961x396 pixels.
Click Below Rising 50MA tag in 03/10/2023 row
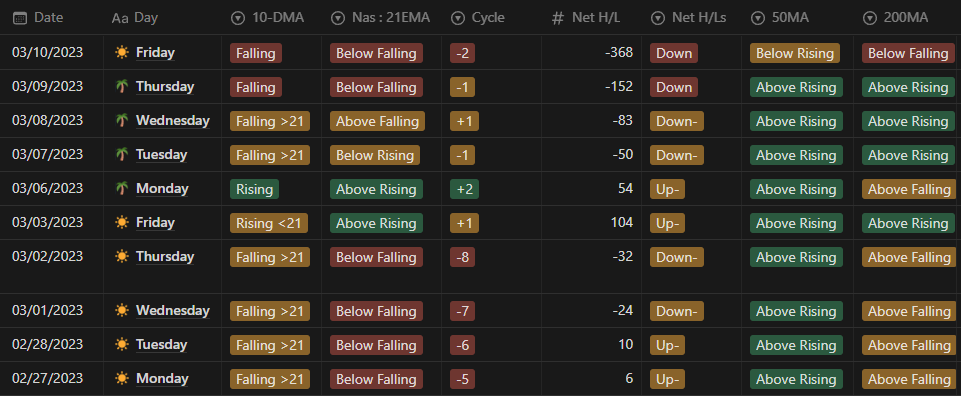point(795,53)
